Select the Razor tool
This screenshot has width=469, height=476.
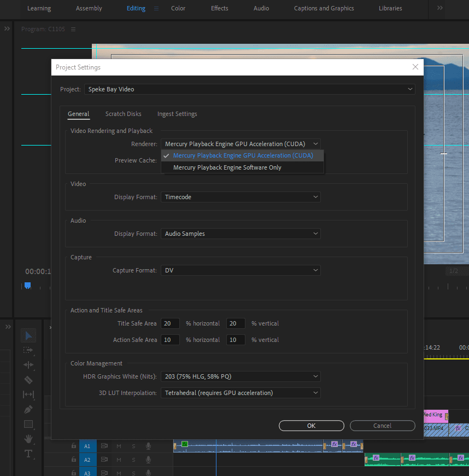coord(28,380)
